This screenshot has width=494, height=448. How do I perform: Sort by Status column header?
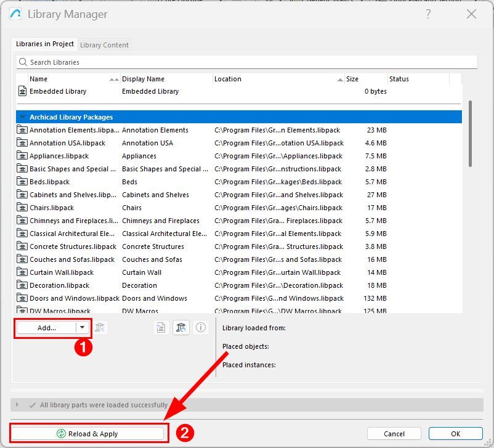(x=418, y=79)
